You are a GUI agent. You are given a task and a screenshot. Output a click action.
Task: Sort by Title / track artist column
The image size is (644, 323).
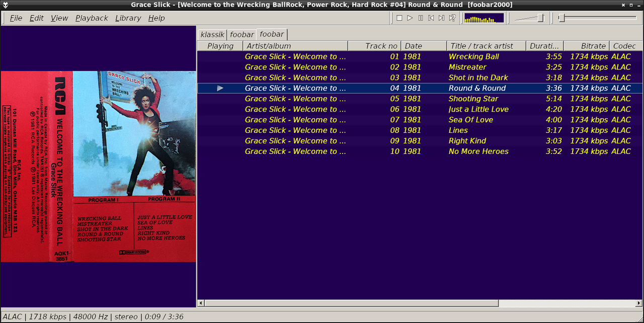pyautogui.click(x=487, y=46)
